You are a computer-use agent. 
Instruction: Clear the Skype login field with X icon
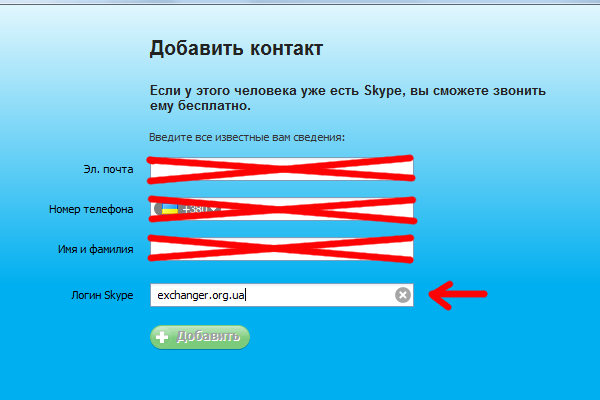click(403, 295)
